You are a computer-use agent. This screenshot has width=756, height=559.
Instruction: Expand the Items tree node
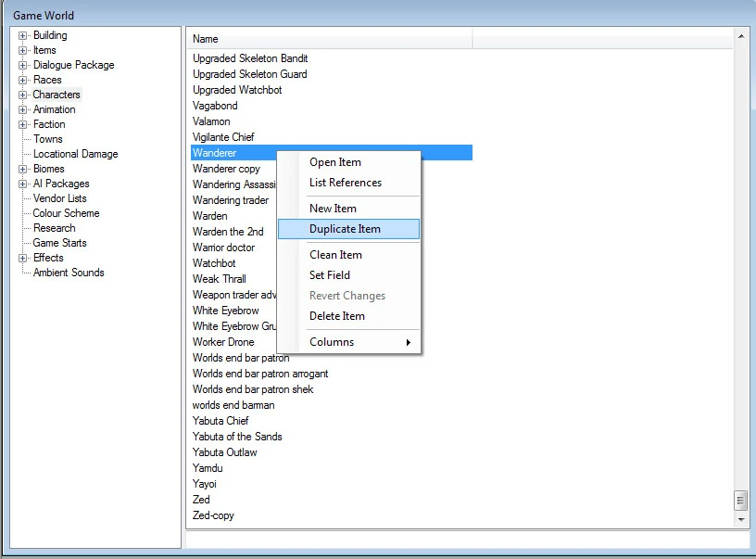coord(22,51)
